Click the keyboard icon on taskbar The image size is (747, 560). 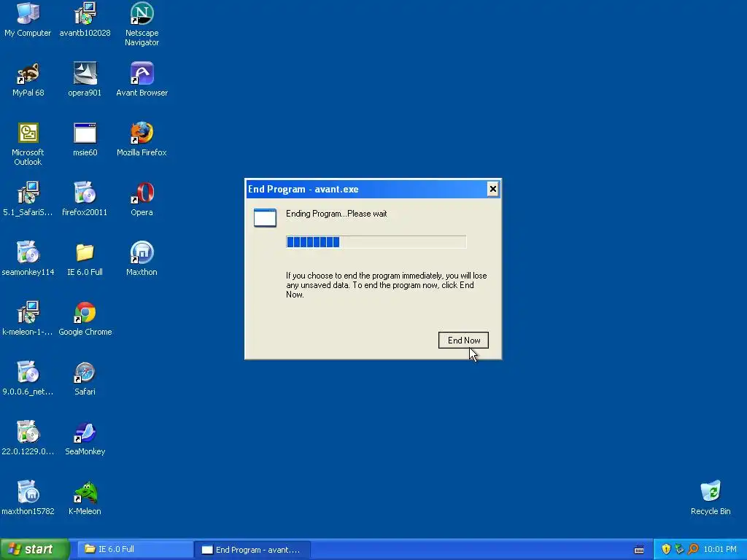[639, 550]
